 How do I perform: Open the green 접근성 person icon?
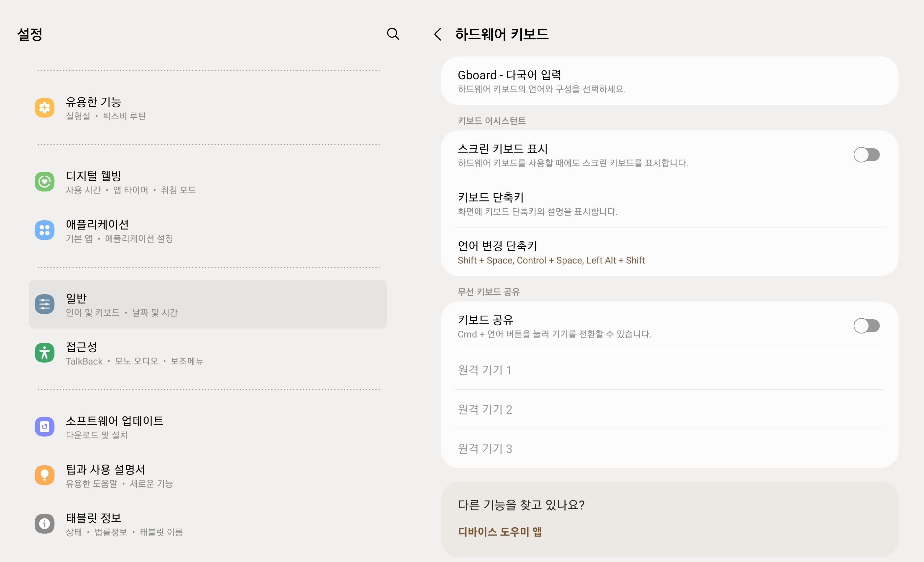44,353
